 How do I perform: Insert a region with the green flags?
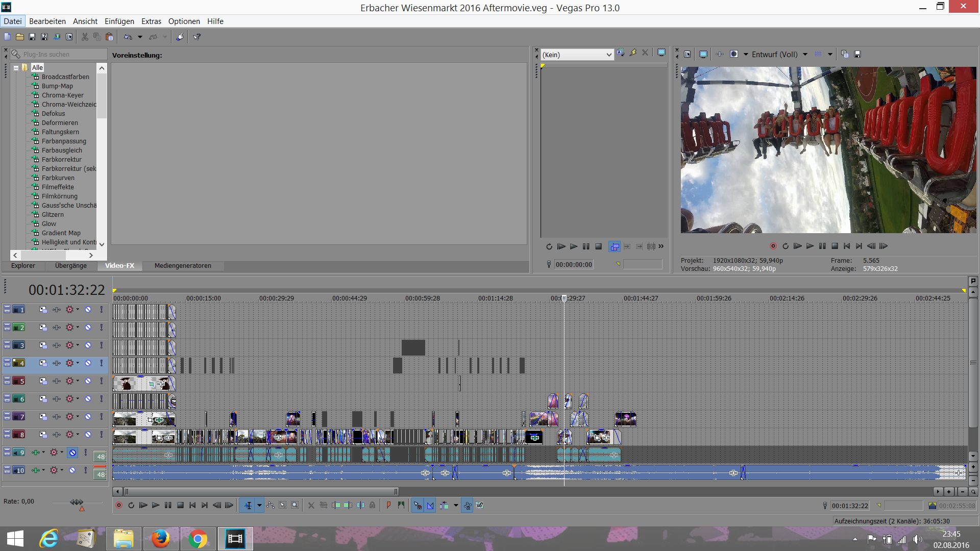(x=401, y=506)
